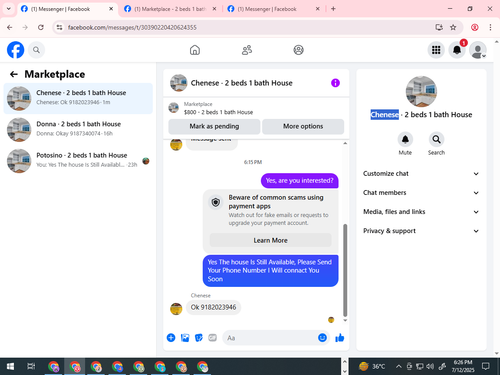
Task: Choose a sticker from the composer
Action: (x=199, y=338)
